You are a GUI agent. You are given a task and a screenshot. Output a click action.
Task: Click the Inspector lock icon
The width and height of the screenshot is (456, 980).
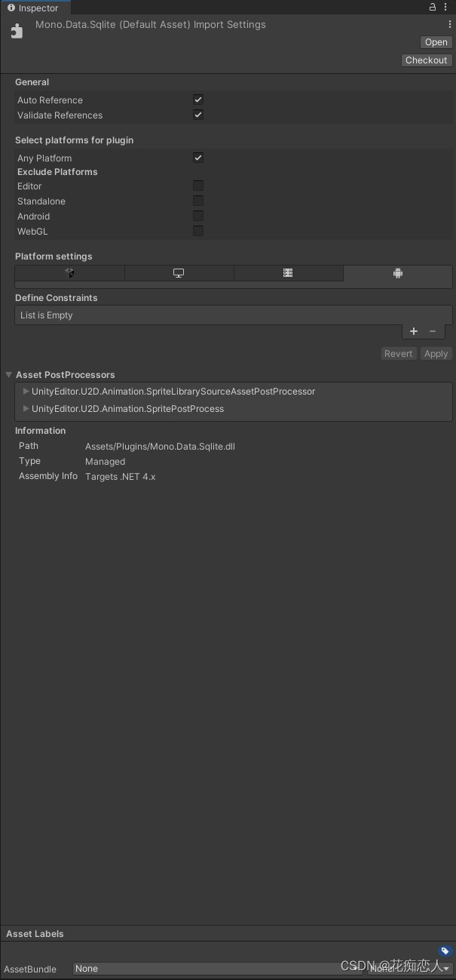click(432, 7)
